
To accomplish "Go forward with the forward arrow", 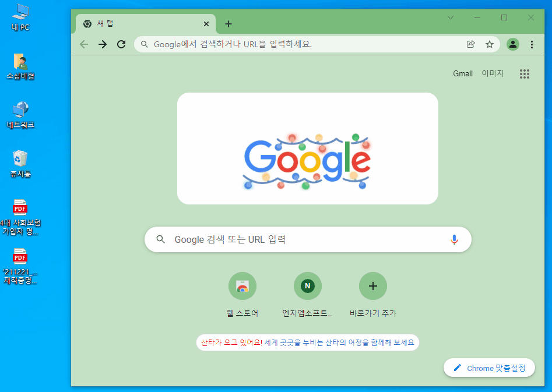I will click(103, 44).
